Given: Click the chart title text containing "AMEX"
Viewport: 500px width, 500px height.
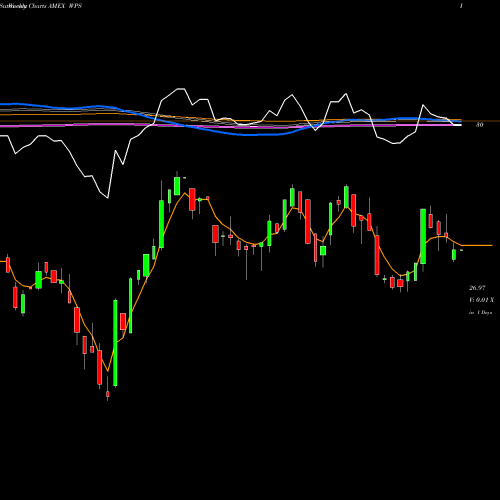Looking at the screenshot, I should click(41, 6).
